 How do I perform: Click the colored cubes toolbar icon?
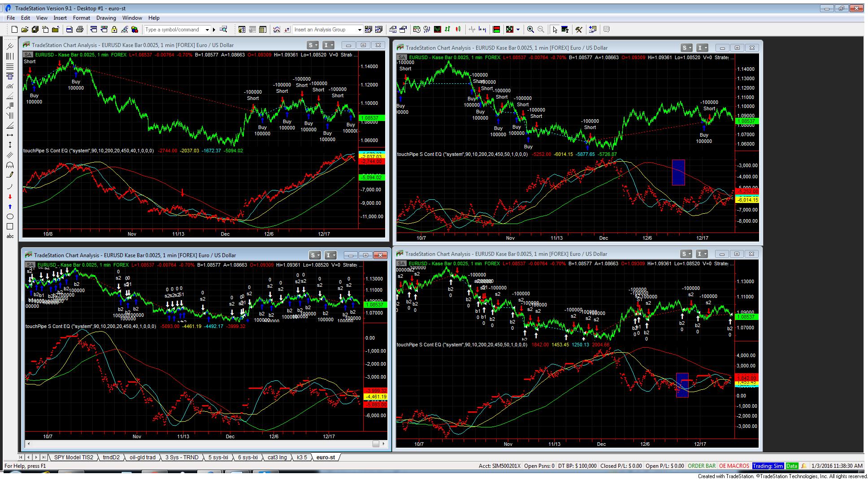pyautogui.click(x=135, y=30)
